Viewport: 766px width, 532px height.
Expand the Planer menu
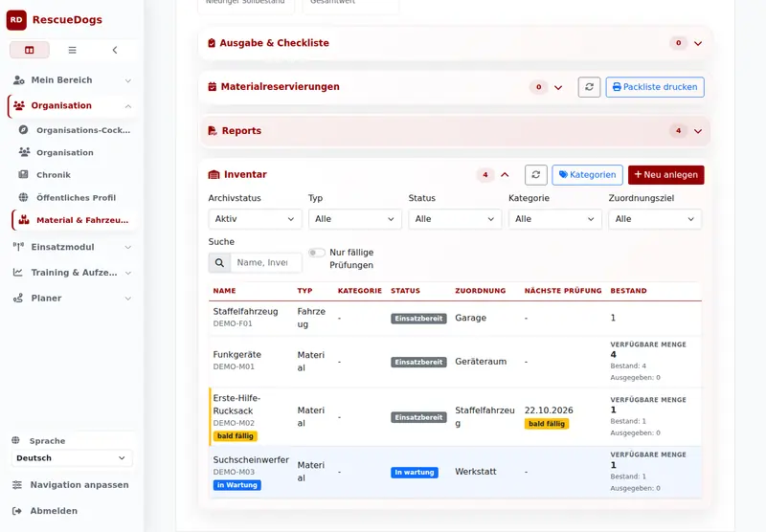pos(128,299)
